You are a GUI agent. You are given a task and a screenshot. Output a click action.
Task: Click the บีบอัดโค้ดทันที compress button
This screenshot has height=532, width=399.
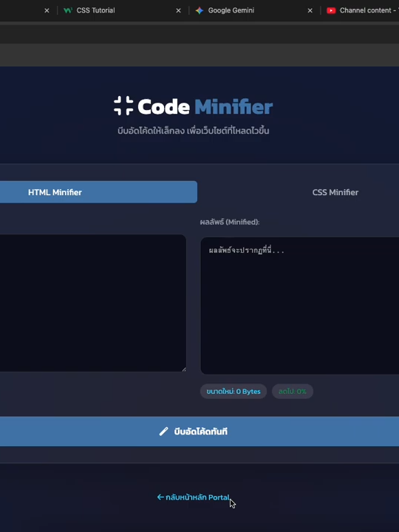(x=199, y=432)
